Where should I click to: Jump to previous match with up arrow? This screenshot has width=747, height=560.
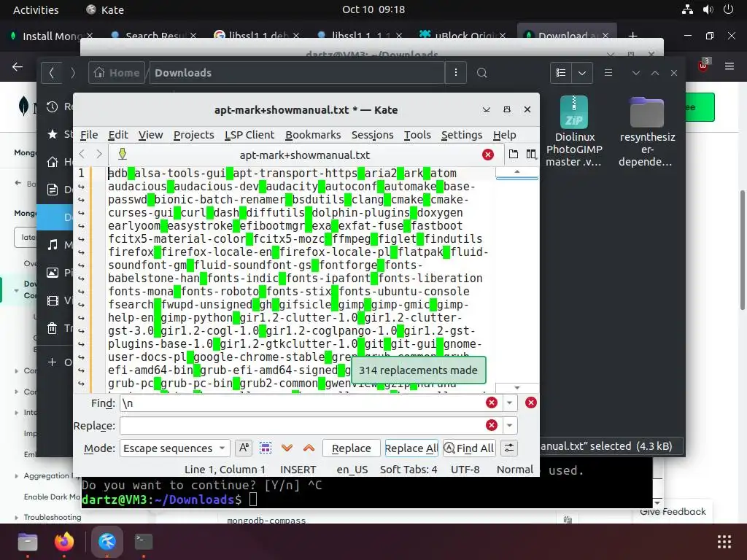click(x=309, y=448)
